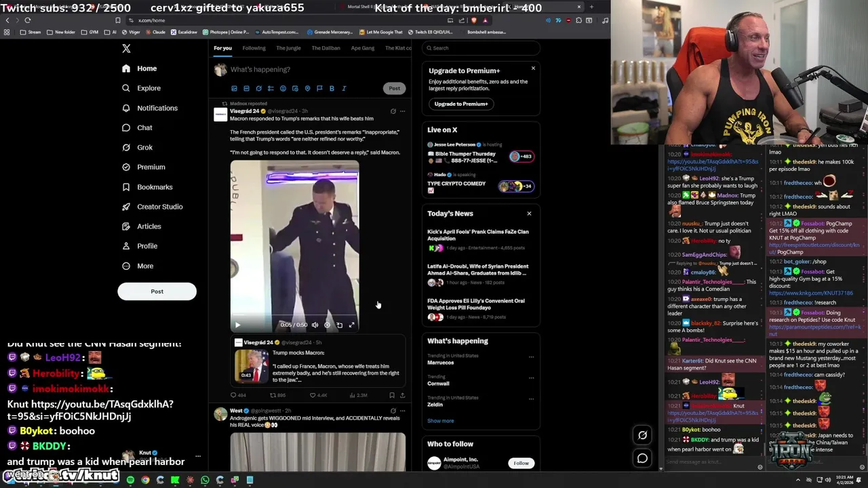Reply to Visegrád 24 post (494 replies)
Viewport: 868px width, 488px height.
coord(238,395)
